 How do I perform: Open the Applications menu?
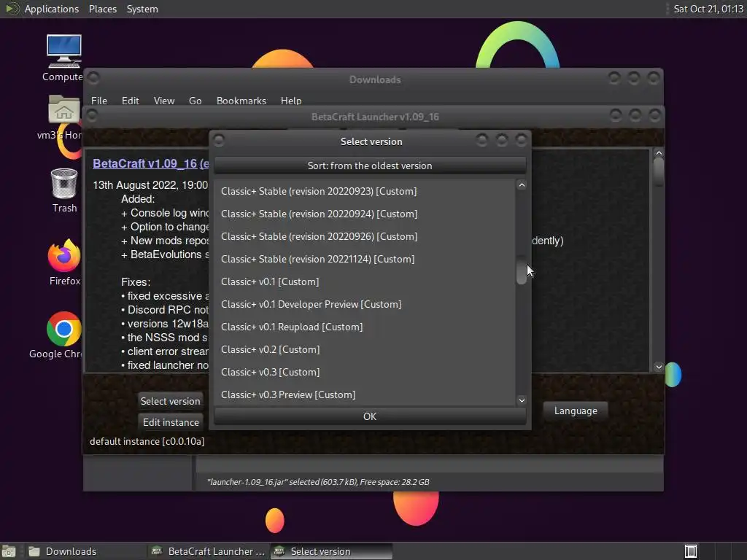52,9
